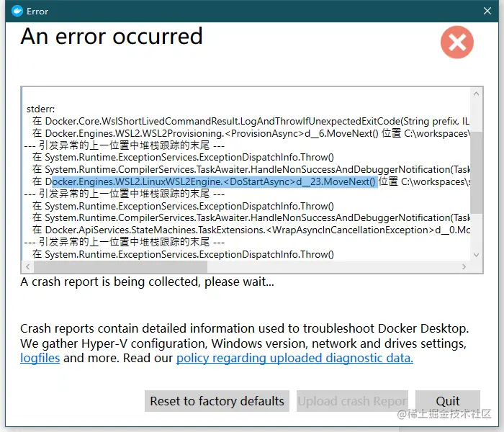Click the red error X icon
This screenshot has height=432, width=504.
[456, 42]
